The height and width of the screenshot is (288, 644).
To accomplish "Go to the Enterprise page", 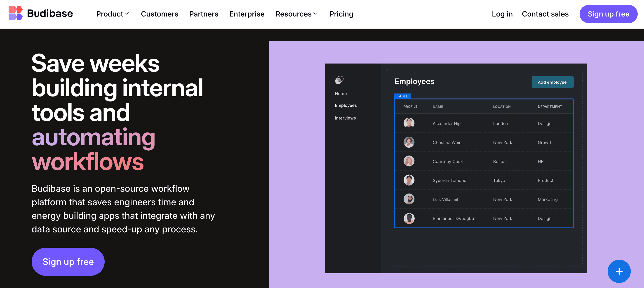I will 247,14.
